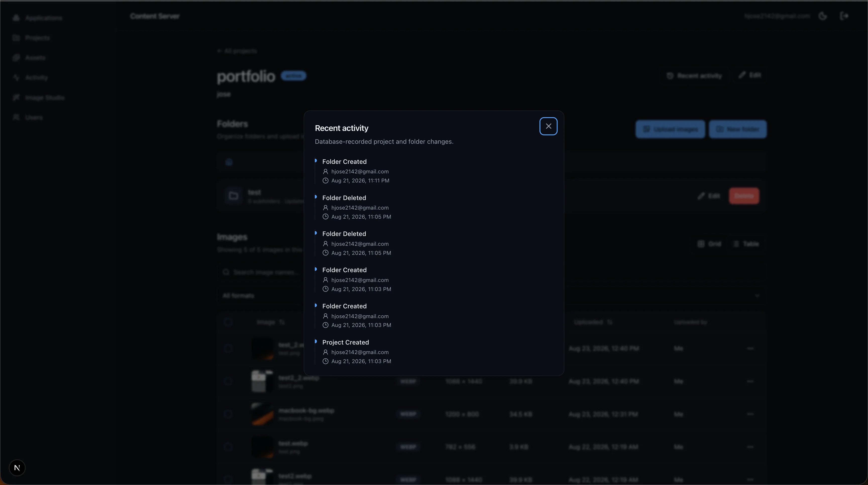This screenshot has width=868, height=485.
Task: Click the account email in the top bar
Action: pyautogui.click(x=777, y=16)
